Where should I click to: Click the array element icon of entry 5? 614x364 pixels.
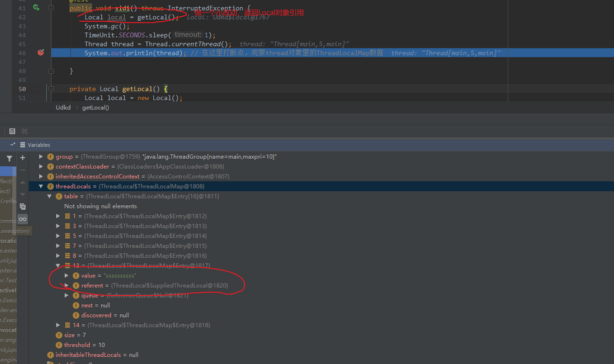tap(67, 235)
